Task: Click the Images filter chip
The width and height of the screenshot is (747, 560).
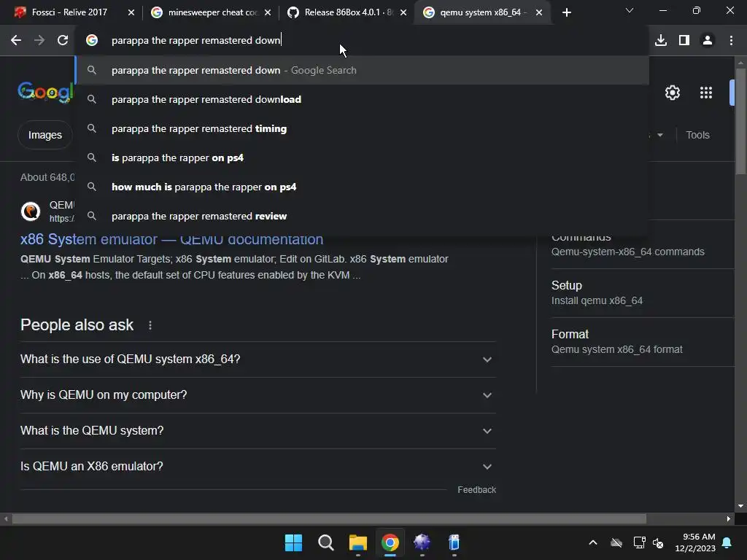Action: (x=44, y=135)
